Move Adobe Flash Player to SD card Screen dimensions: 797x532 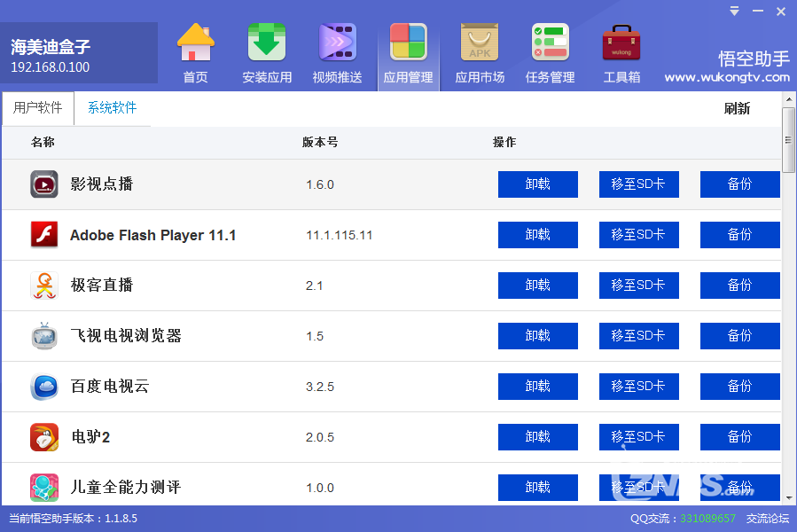click(639, 234)
